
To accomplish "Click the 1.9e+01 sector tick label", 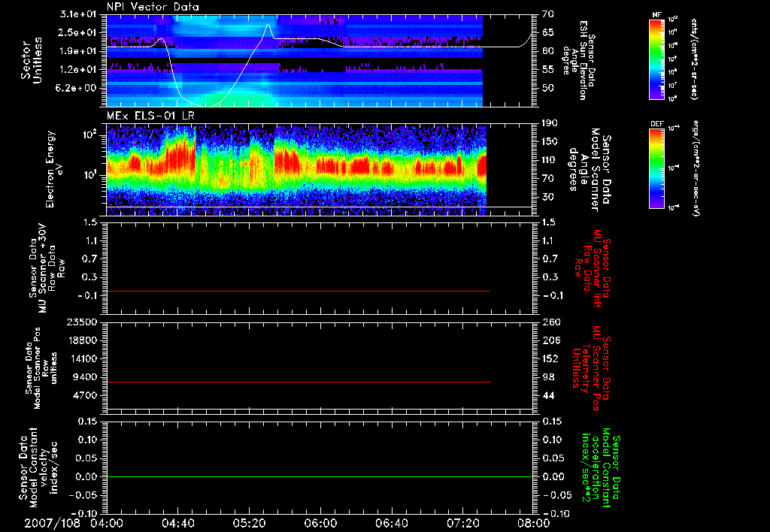I will click(80, 51).
